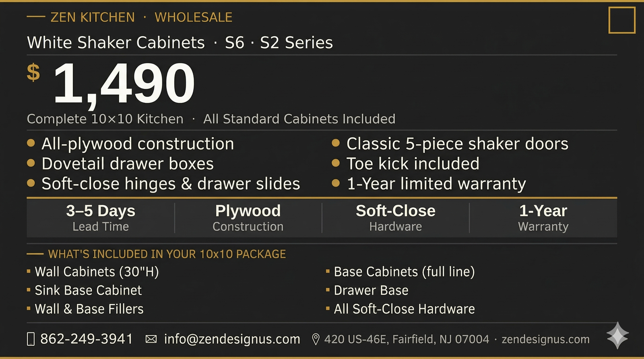Click the gold square outline box

(622, 20)
